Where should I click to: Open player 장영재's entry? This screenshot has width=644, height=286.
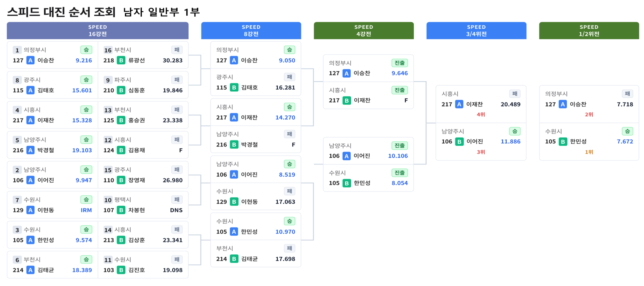coord(137,180)
